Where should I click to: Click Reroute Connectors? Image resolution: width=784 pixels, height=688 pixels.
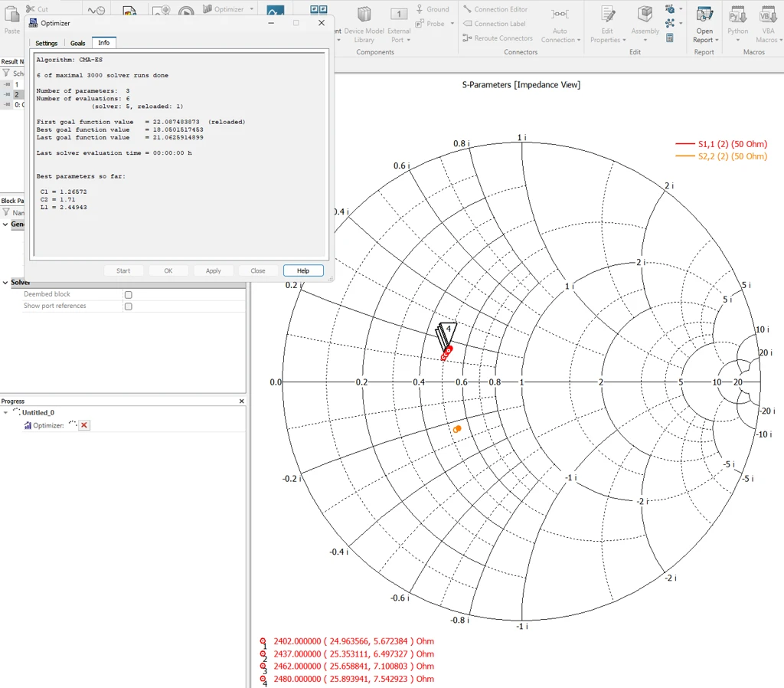(498, 38)
